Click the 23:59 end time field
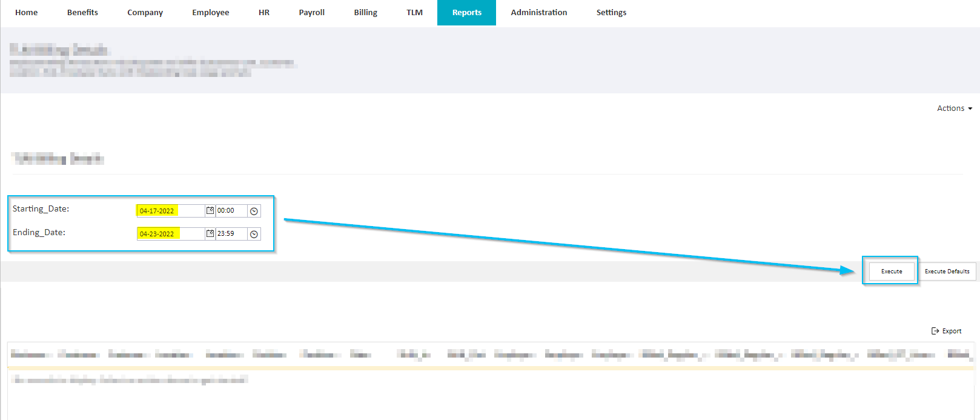Screen dimensions: 980x420 point(231,234)
